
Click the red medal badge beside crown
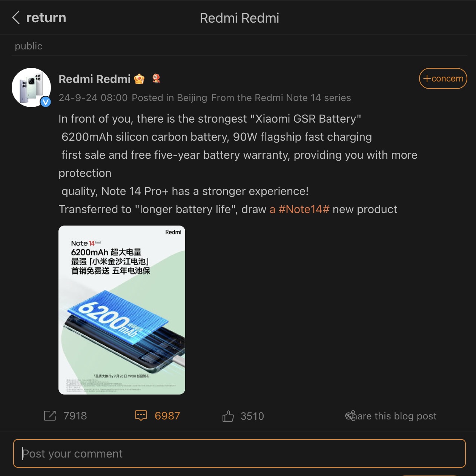click(156, 78)
